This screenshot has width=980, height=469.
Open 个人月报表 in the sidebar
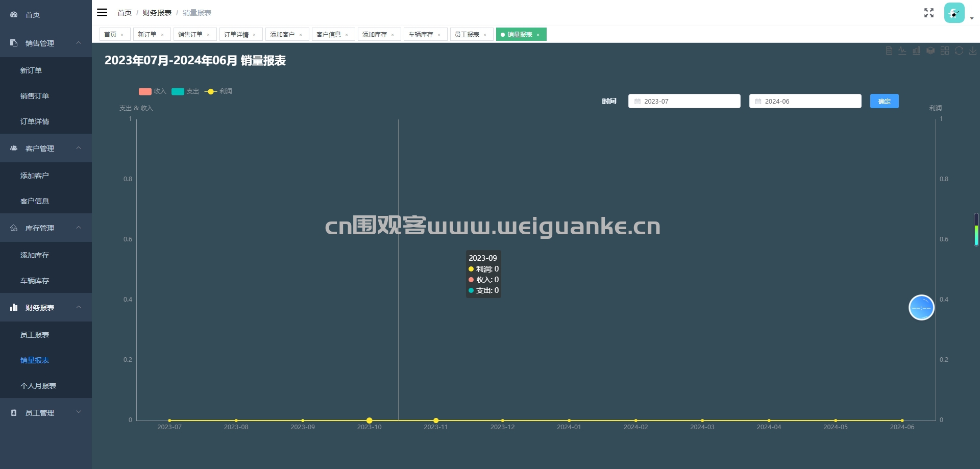[x=46, y=386]
